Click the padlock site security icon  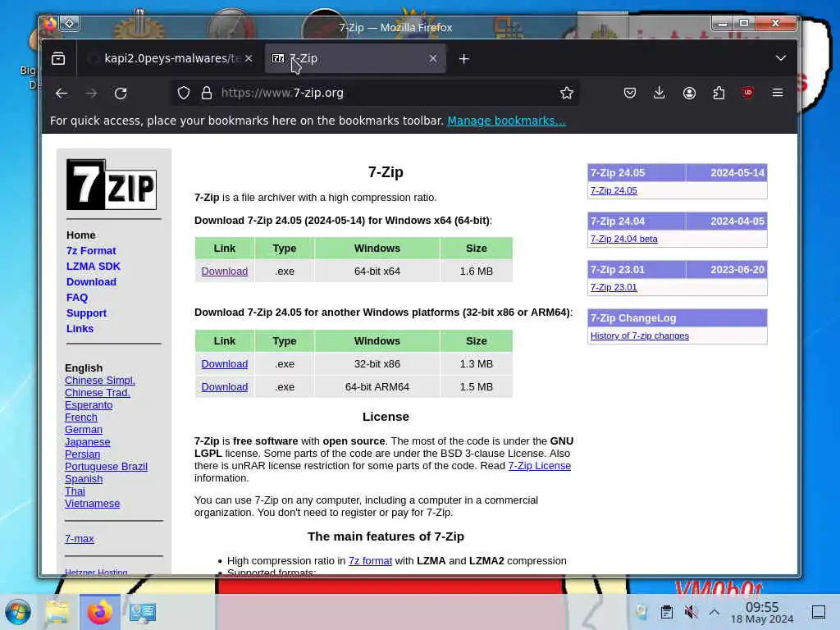click(206, 94)
